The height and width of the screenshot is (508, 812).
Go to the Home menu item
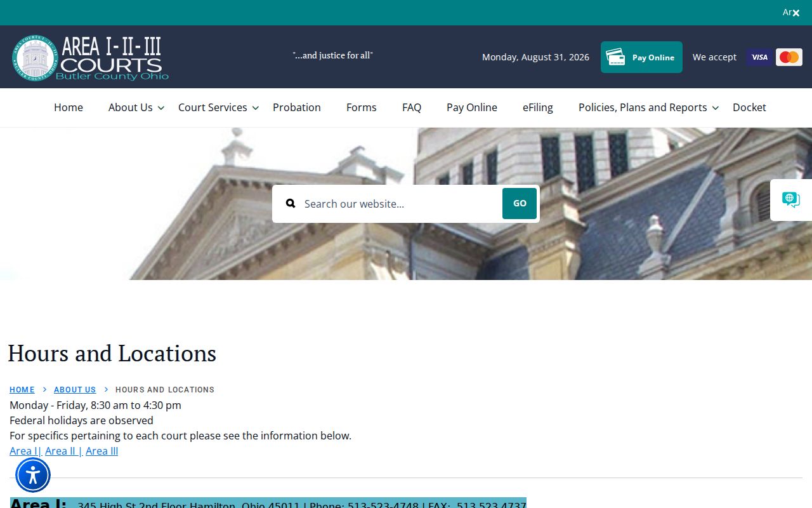[x=69, y=107]
